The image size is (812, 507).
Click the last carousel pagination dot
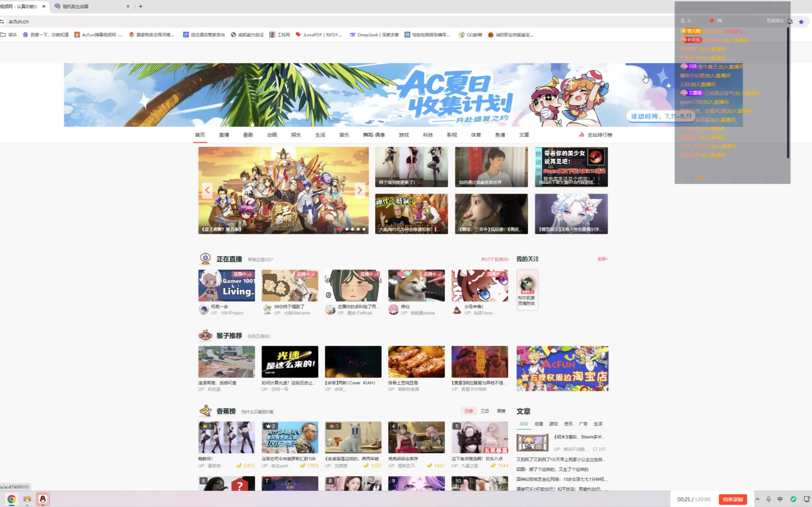[364, 229]
